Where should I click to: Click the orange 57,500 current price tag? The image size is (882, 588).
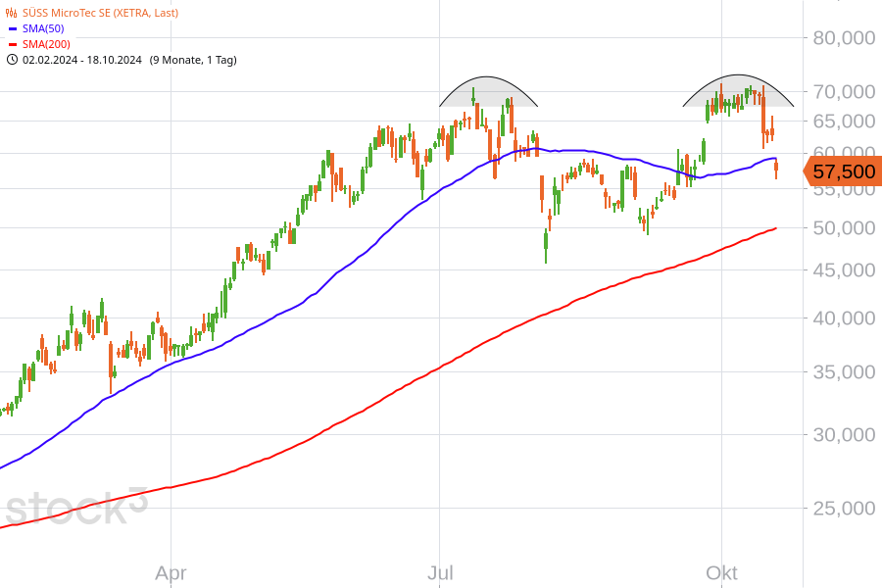[842, 171]
